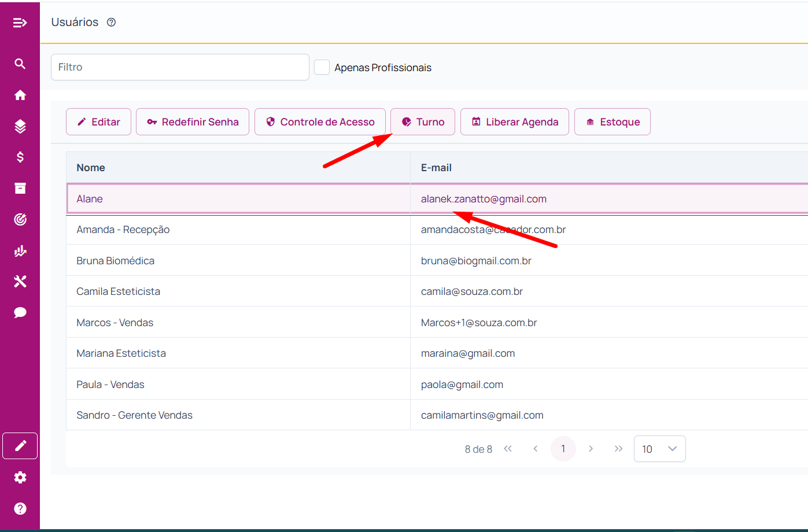808x532 pixels.
Task: Open the rows-per-page dropdown showing 10
Action: point(659,449)
